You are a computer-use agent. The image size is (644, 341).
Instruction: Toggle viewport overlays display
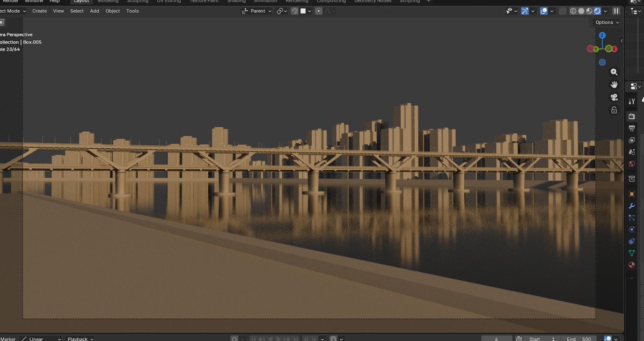[x=544, y=11]
